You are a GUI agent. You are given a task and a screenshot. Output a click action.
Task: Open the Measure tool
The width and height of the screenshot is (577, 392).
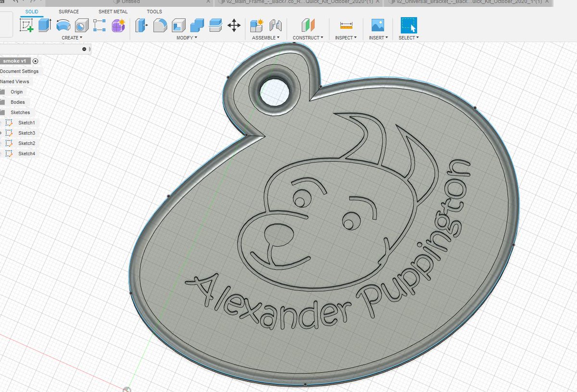tap(346, 25)
